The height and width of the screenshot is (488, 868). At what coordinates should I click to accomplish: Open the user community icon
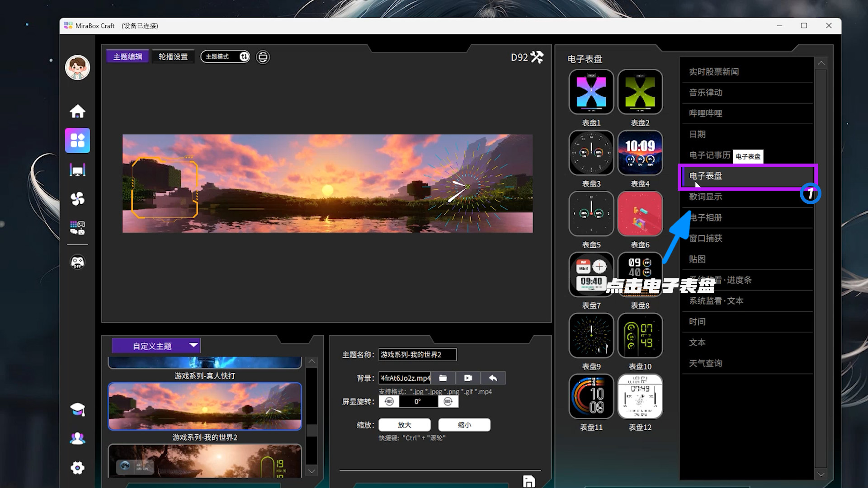(x=77, y=438)
